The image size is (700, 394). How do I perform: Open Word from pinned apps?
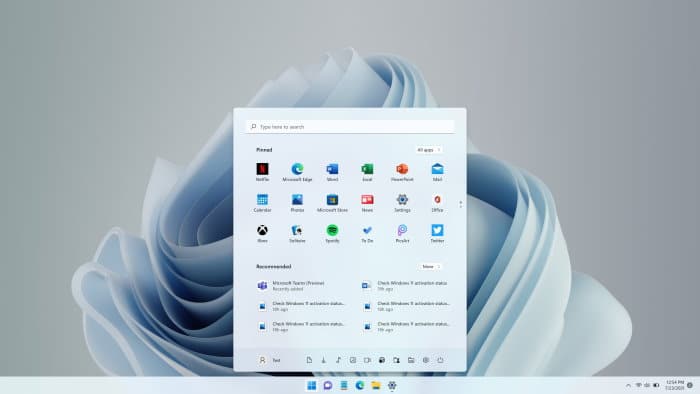pyautogui.click(x=332, y=172)
